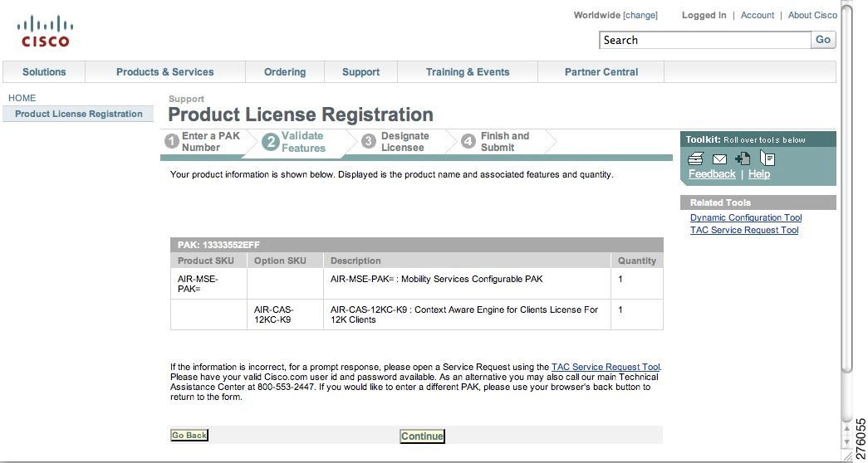Viewport: 868px width, 463px height.
Task: Click TAC Service Request Tool link in paragraph
Action: pyautogui.click(x=606, y=367)
